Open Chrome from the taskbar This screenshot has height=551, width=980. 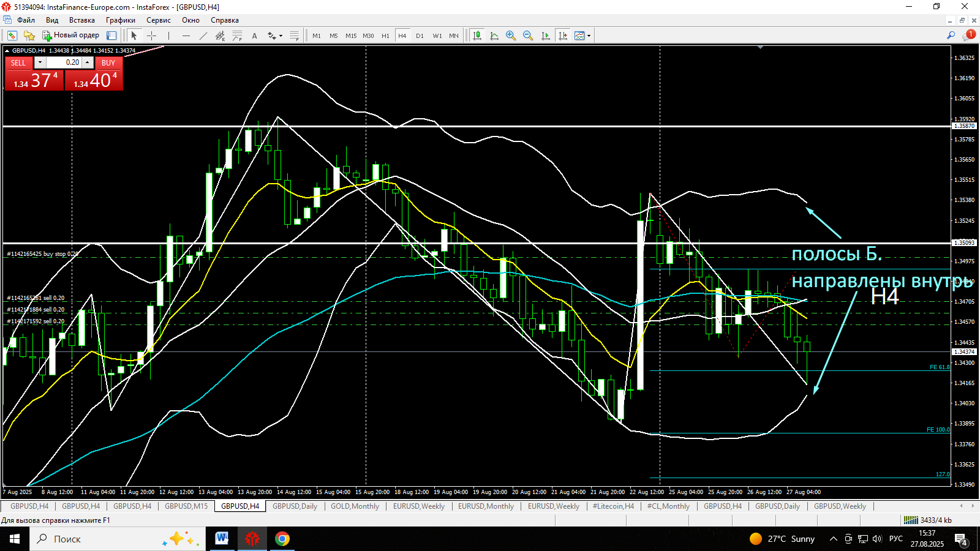pyautogui.click(x=282, y=539)
